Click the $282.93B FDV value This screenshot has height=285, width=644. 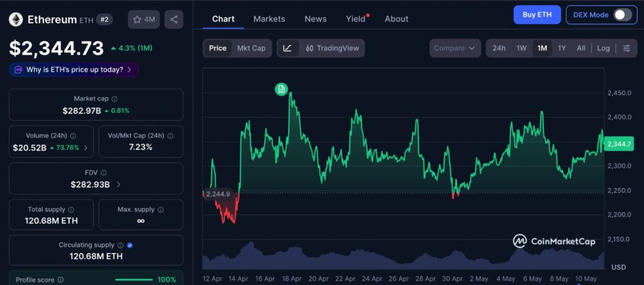pyautogui.click(x=90, y=185)
